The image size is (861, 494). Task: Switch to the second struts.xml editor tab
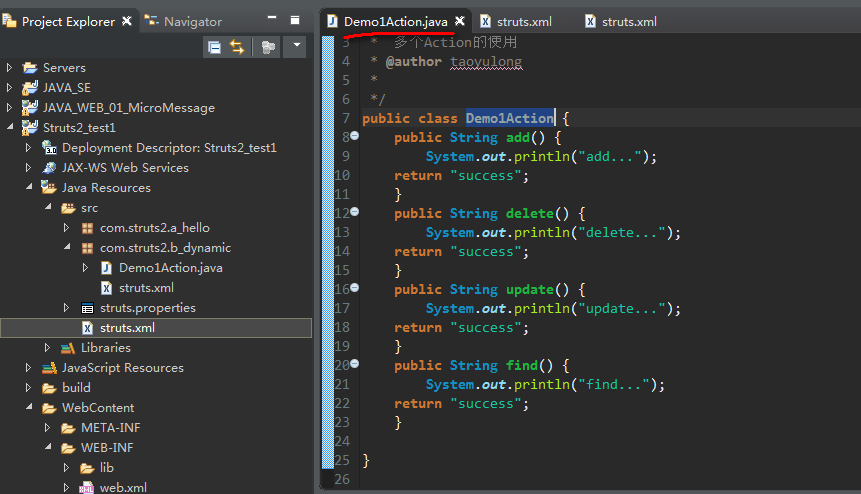[628, 21]
